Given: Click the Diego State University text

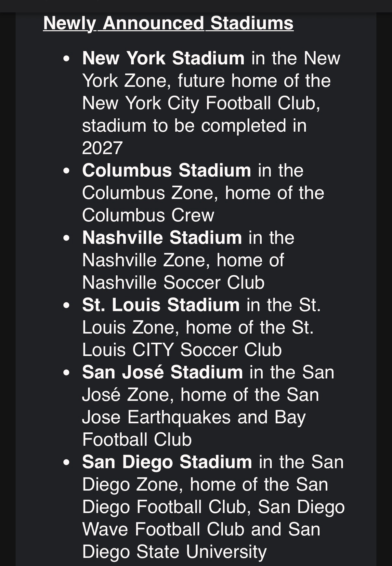Looking at the screenshot, I should pyautogui.click(x=174, y=552).
